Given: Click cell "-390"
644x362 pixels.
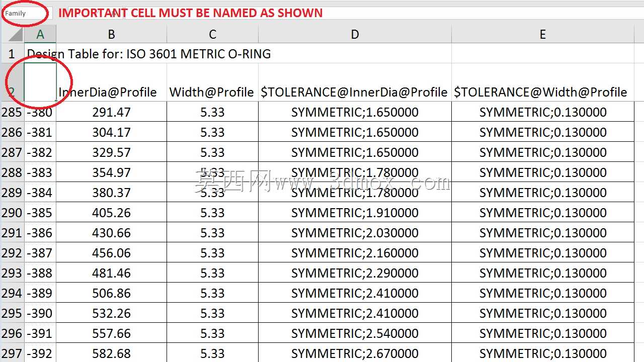Looking at the screenshot, I should click(40, 313).
